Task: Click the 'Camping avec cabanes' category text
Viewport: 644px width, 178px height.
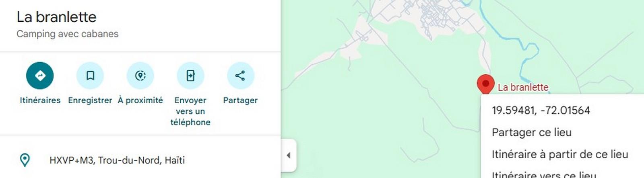Action: 68,34
